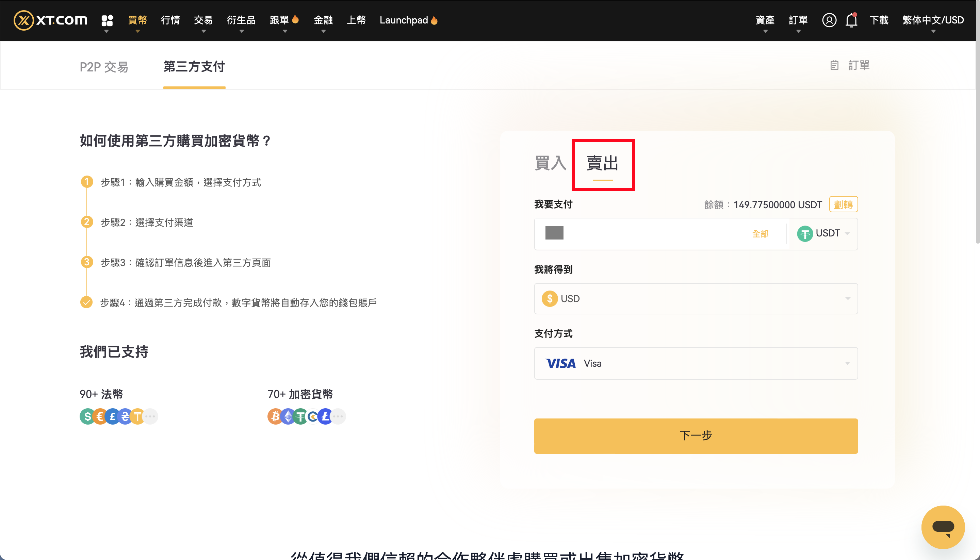The image size is (980, 560).
Task: Expand the 資產 assets menu
Action: pyautogui.click(x=765, y=20)
